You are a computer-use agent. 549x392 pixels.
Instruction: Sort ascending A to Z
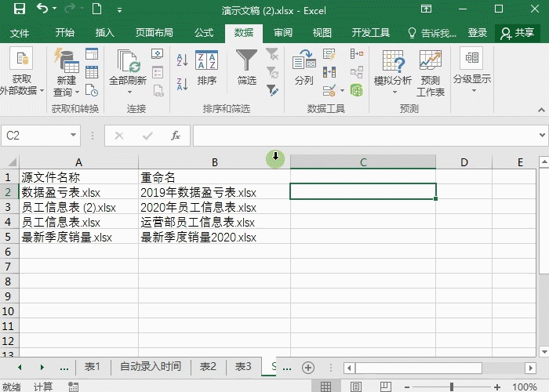coord(182,60)
